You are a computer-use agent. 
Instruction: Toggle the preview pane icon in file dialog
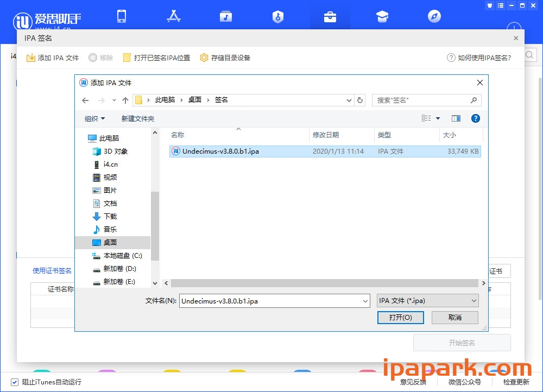point(457,118)
